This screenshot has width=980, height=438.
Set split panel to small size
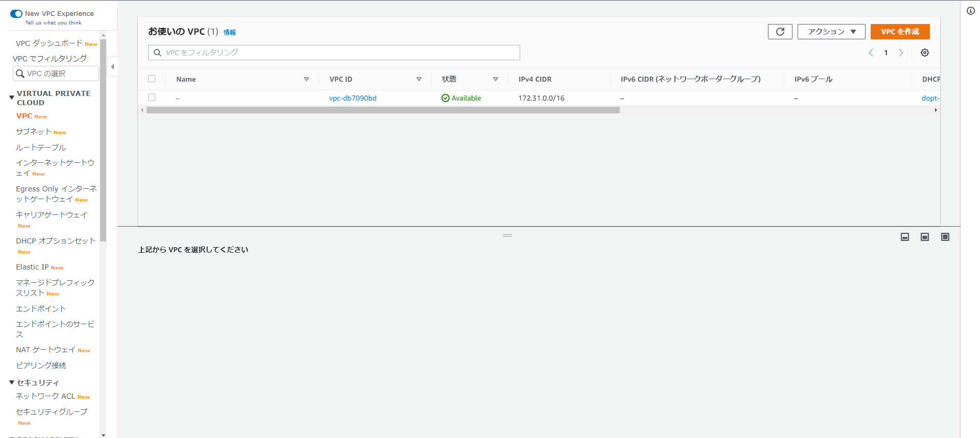coord(904,237)
